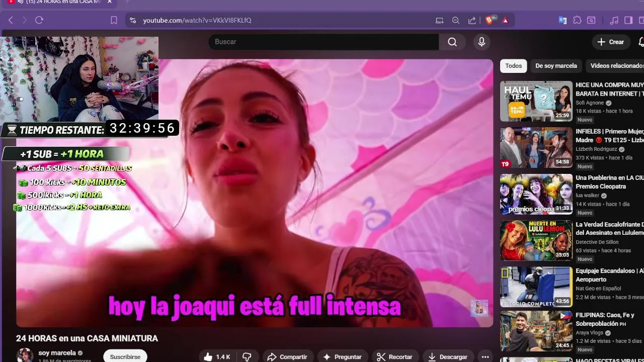Toggle the browser sidebar panel icon

tap(628, 20)
